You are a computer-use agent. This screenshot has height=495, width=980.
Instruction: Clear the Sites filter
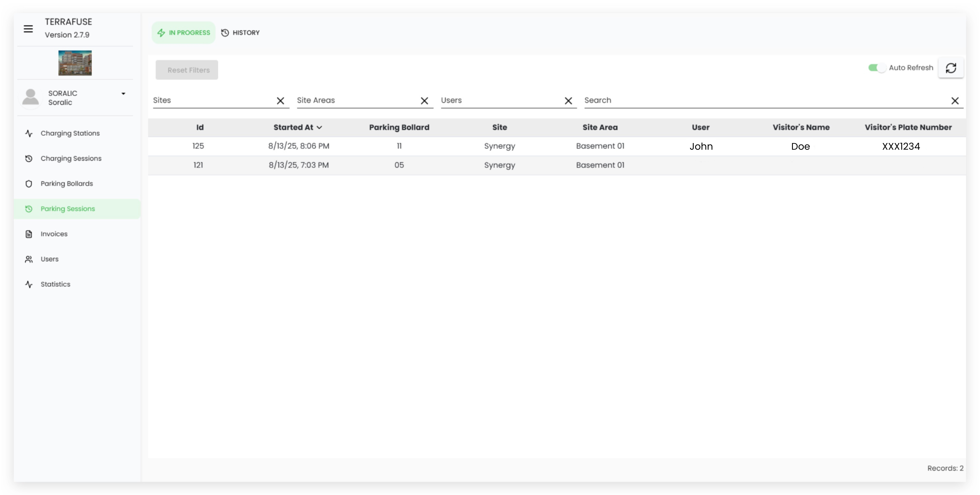(x=280, y=101)
